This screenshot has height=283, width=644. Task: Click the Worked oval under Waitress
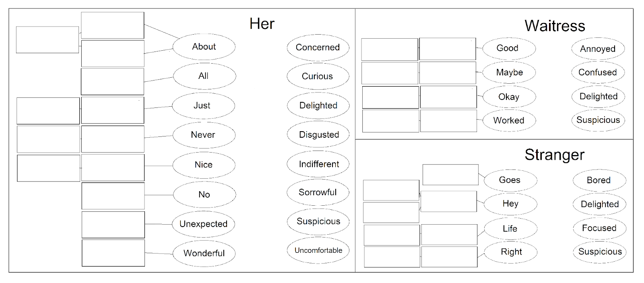tap(509, 120)
